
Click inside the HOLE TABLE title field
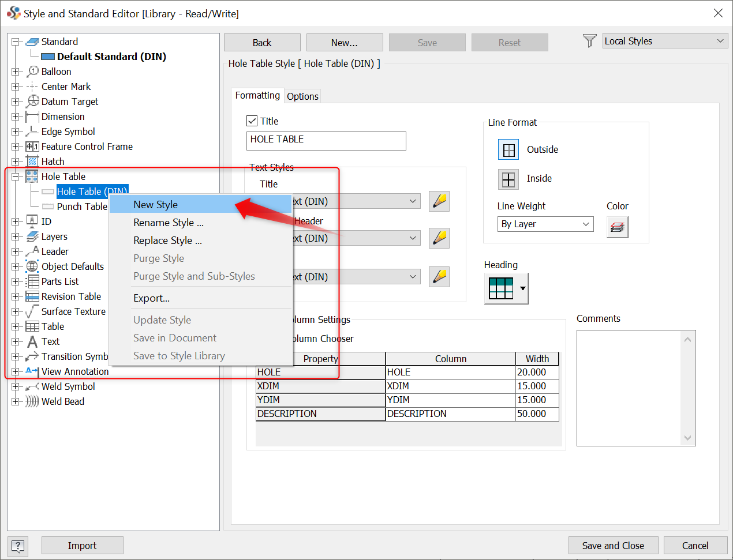326,141
